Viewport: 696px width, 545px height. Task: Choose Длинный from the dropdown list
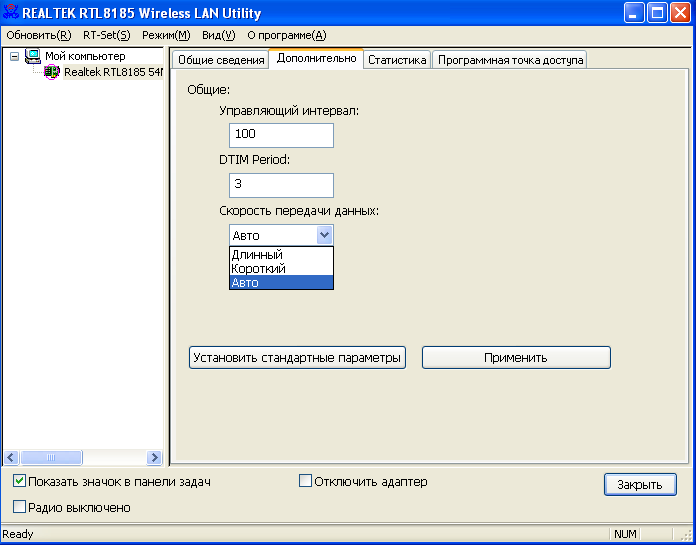click(281, 255)
